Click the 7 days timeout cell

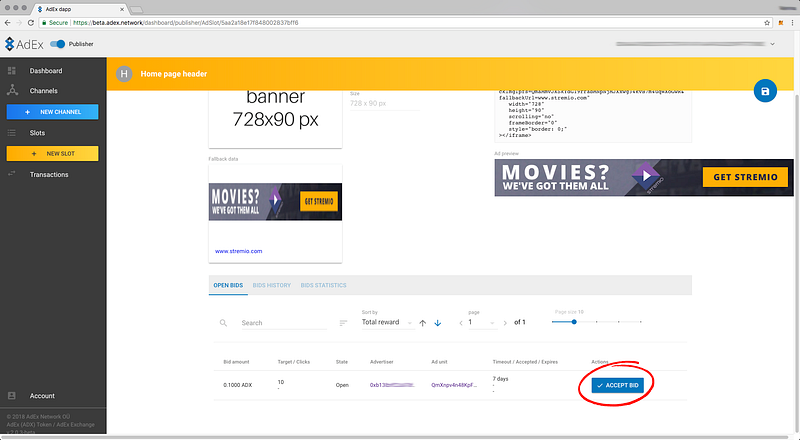click(x=501, y=379)
